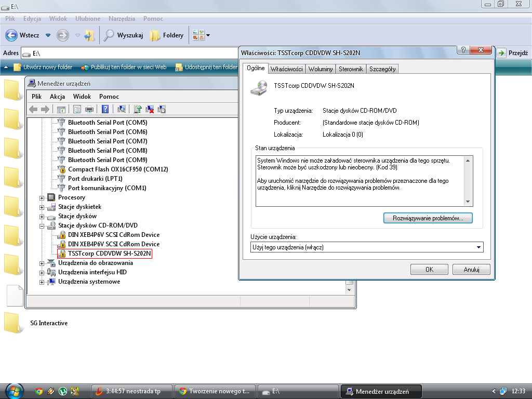Click the folder up icon in Explorer
Viewport: 532px width, 399px height.
[x=89, y=35]
